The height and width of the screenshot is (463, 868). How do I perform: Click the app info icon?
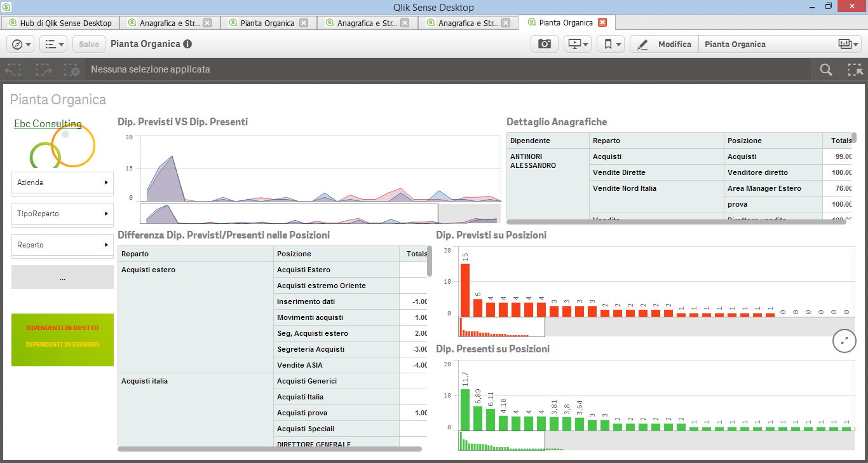click(187, 44)
